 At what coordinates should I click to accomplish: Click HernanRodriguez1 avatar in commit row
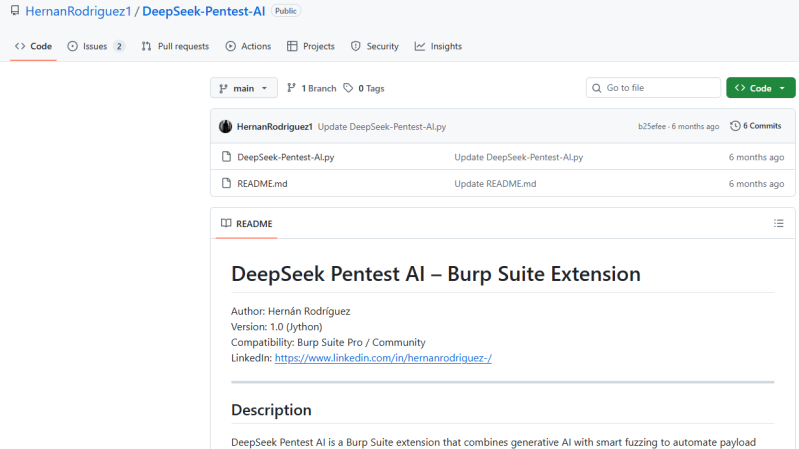pyautogui.click(x=226, y=127)
